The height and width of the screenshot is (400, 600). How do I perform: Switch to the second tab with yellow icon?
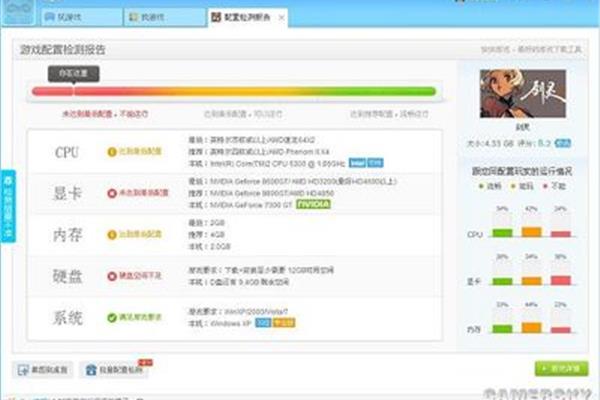coord(165,17)
